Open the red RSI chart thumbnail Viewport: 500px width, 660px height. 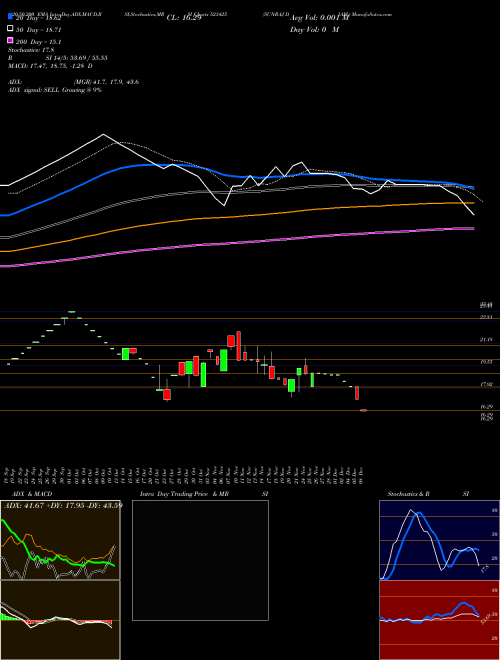439,620
